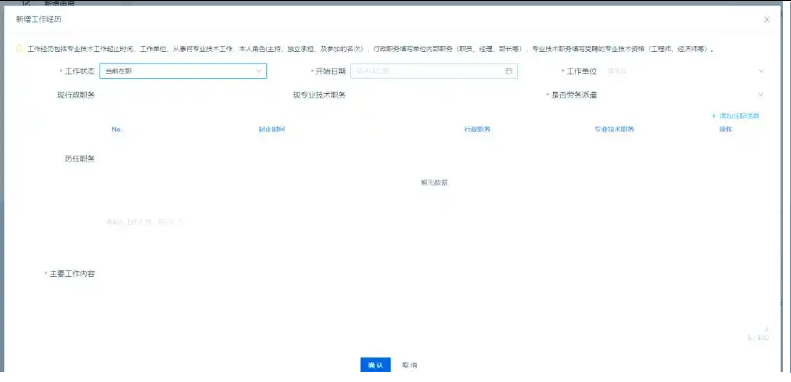Click the notice icon before the instructions
This screenshot has height=382, width=791.
(19, 49)
